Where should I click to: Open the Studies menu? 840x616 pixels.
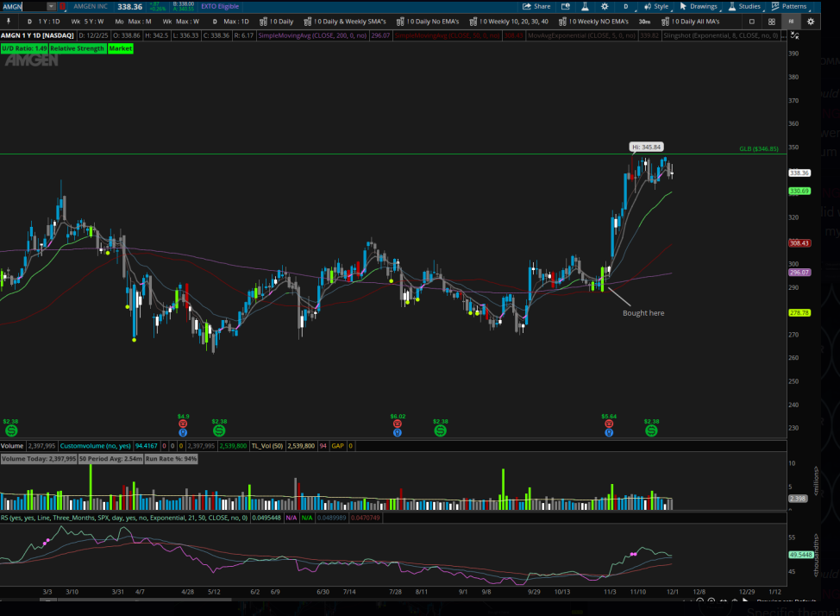pos(744,6)
